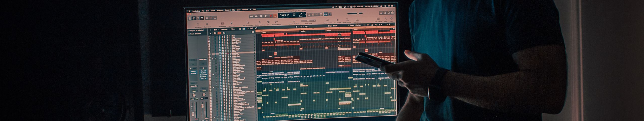Viewport: 644px width, 121px height.
Task: Toggle the Hide tracks H button
Action: coord(219,33)
